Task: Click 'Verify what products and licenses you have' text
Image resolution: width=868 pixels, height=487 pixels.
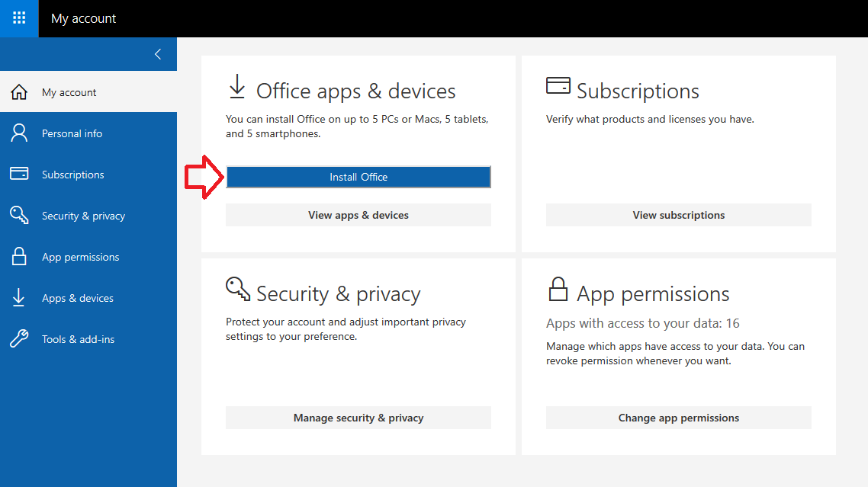Action: pos(650,119)
